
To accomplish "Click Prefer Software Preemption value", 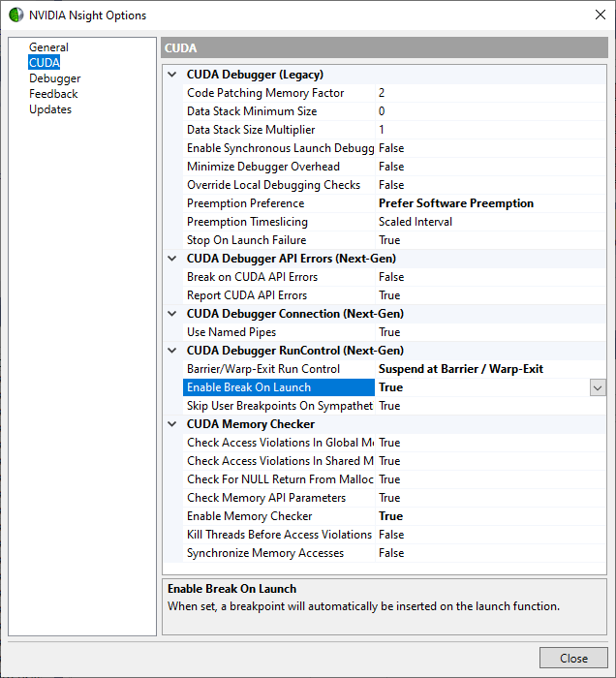I will (490, 203).
